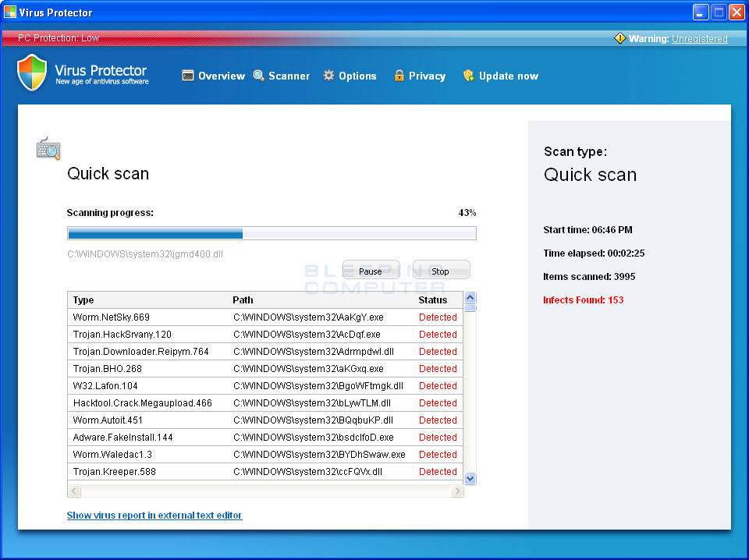749x560 pixels.
Task: Show virus report in external text editor
Action: pos(154,515)
